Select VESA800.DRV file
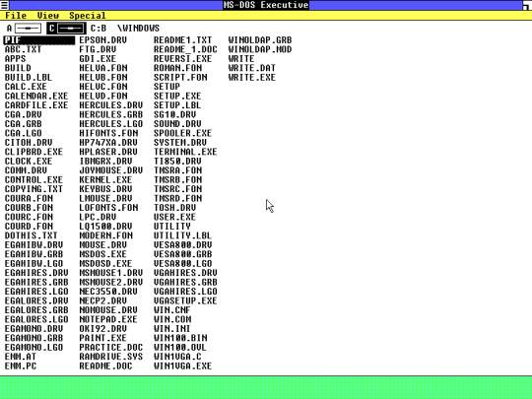Image resolution: width=532 pixels, height=399 pixels. (183, 245)
